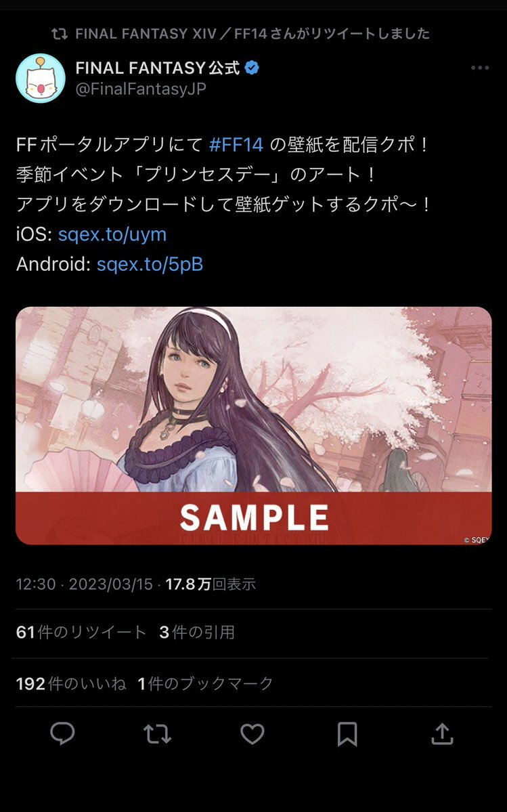
Task: Open iOS link sqex.to/uym
Action: pyautogui.click(x=112, y=234)
